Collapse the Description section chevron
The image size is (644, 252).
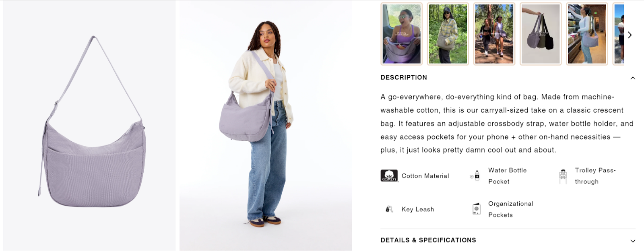(x=633, y=78)
